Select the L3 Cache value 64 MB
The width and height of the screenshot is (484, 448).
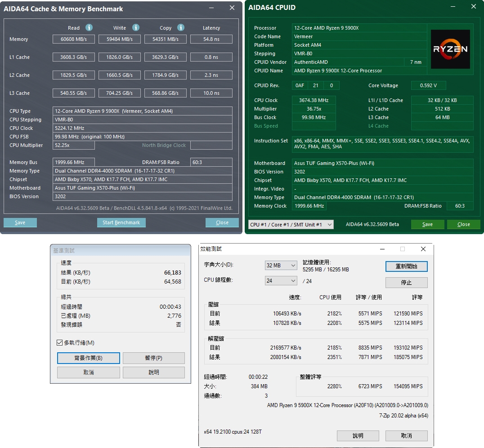pos(442,117)
